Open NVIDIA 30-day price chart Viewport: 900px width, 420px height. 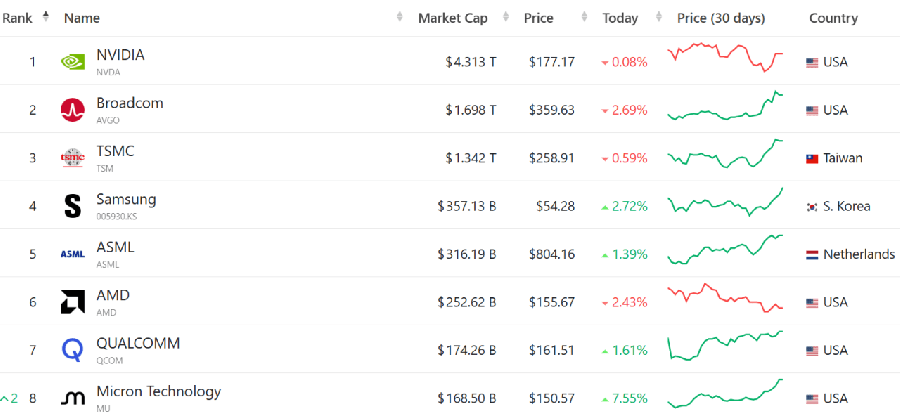(726, 58)
